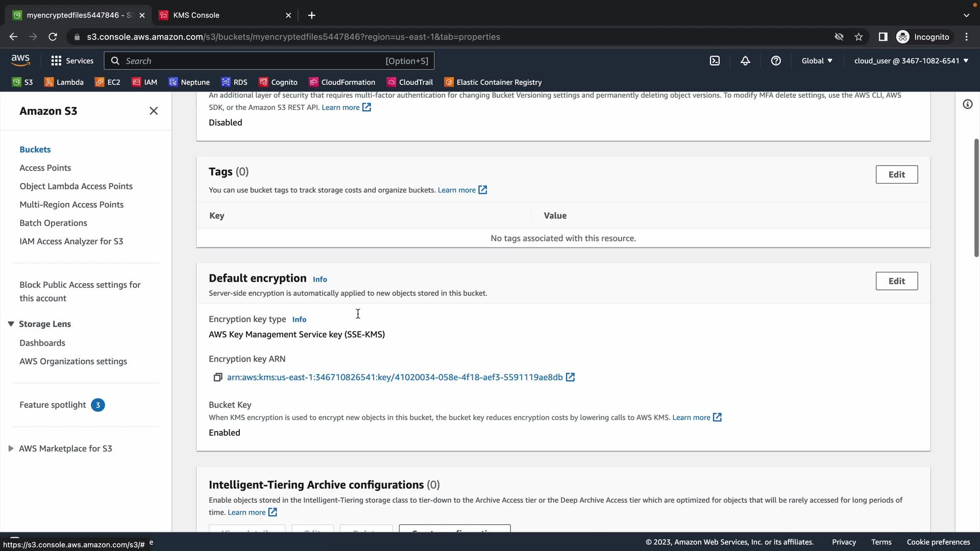
Task: Open the AWS help question mark menu
Action: (x=776, y=61)
